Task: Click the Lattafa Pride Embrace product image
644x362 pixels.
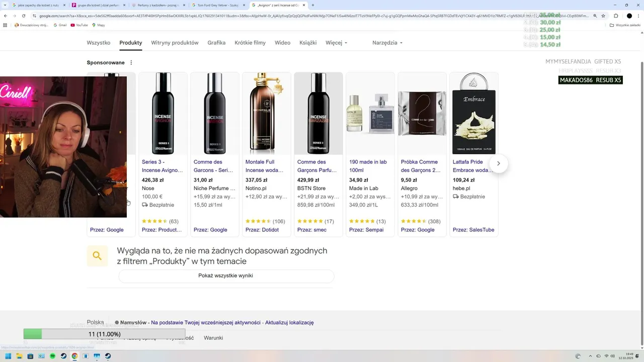Action: coord(474,114)
